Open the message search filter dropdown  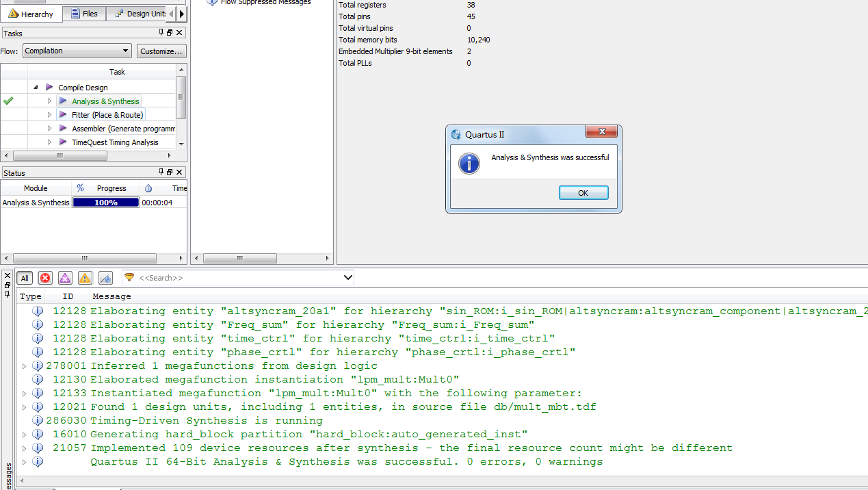point(347,277)
